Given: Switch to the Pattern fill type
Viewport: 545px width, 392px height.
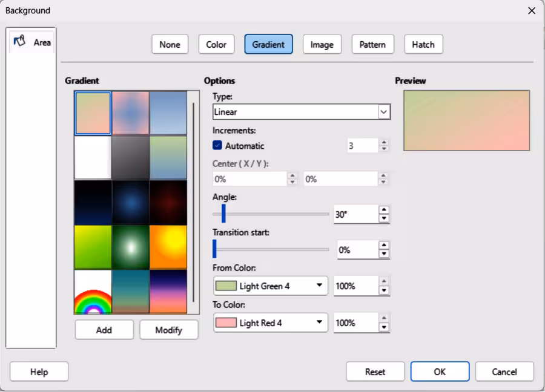Looking at the screenshot, I should (372, 44).
